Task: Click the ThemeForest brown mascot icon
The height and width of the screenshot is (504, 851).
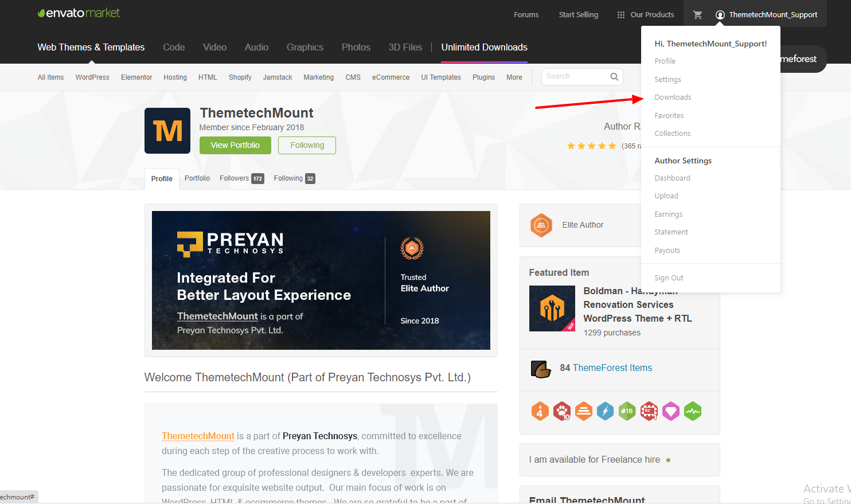Action: coord(541,369)
